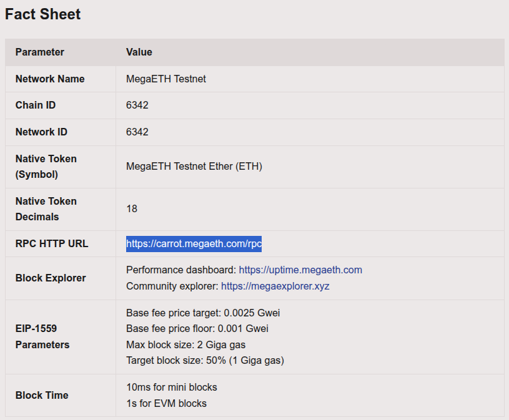This screenshot has width=509, height=420.
Task: Select the 'Network Name' row label
Action: coord(50,79)
